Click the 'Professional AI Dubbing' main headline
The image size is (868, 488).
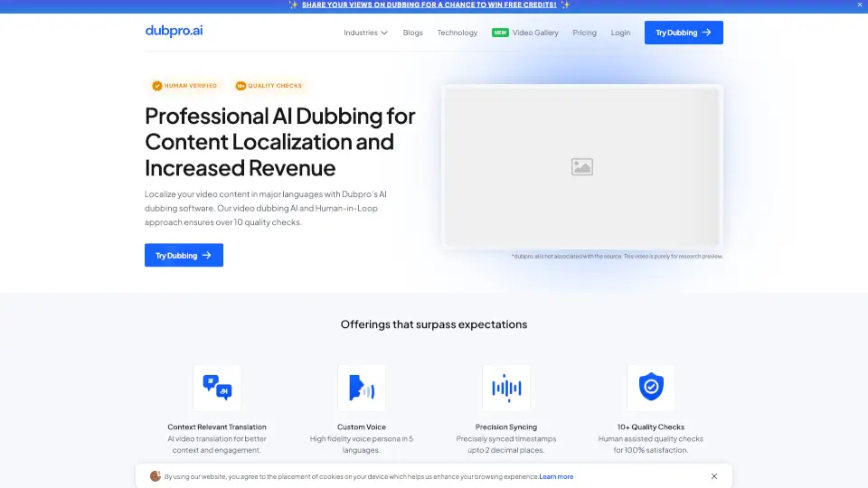click(280, 142)
